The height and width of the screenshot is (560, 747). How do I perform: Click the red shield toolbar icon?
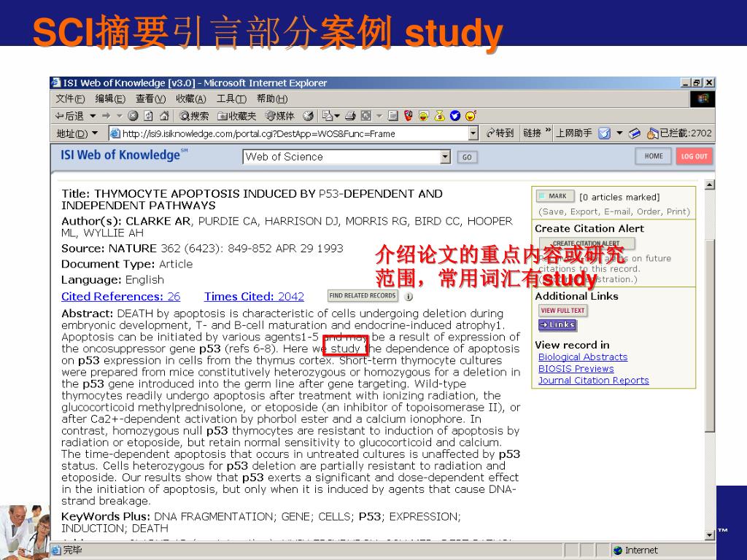pyautogui.click(x=409, y=116)
